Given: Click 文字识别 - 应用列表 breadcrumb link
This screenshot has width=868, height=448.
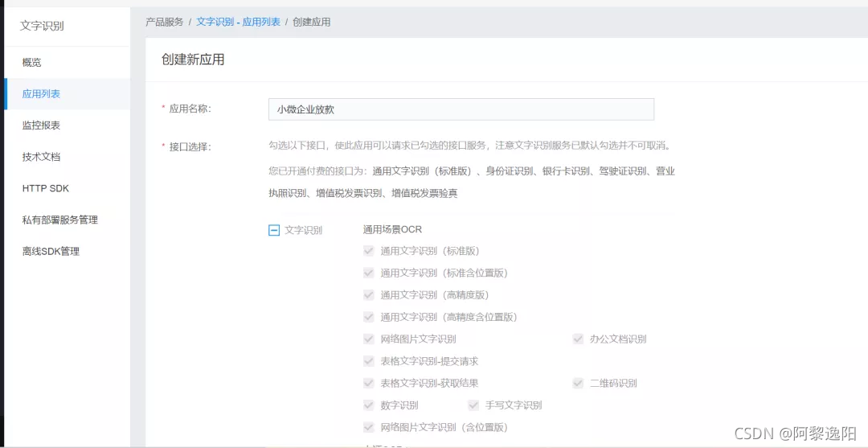Looking at the screenshot, I should click(238, 23).
